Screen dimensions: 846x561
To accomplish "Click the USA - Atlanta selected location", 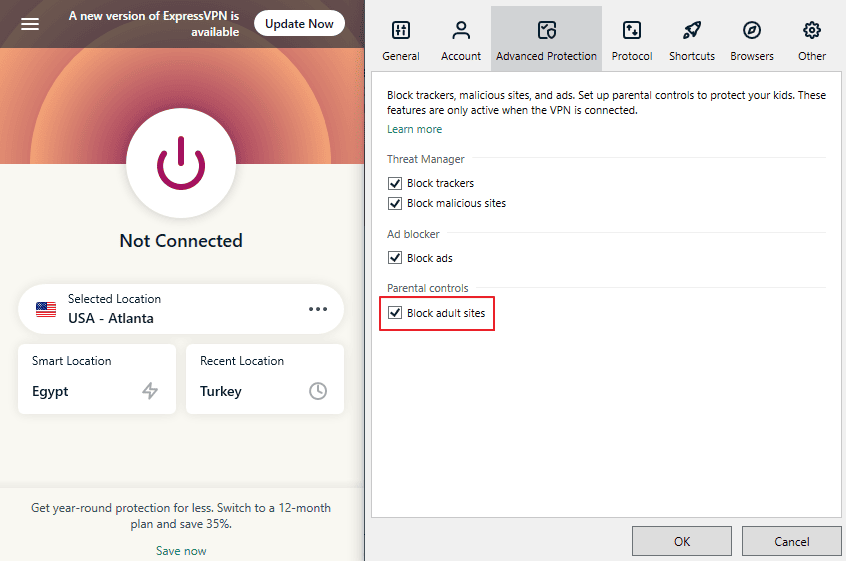I will [181, 309].
